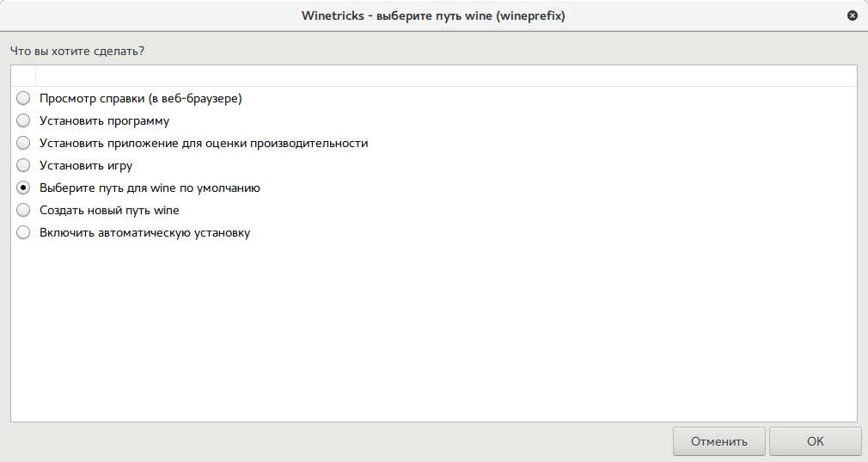
Task: Click the text 'Создать новый путь wine'
Action: [x=109, y=211]
